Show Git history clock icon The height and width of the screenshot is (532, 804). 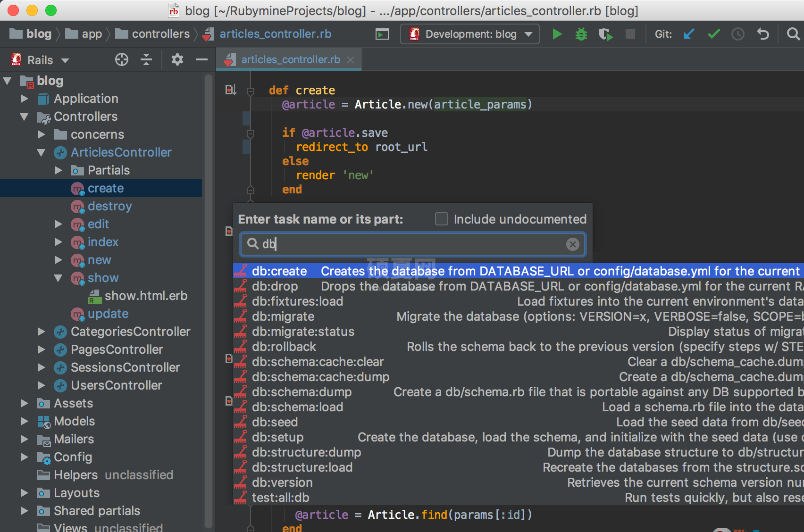tap(738, 34)
